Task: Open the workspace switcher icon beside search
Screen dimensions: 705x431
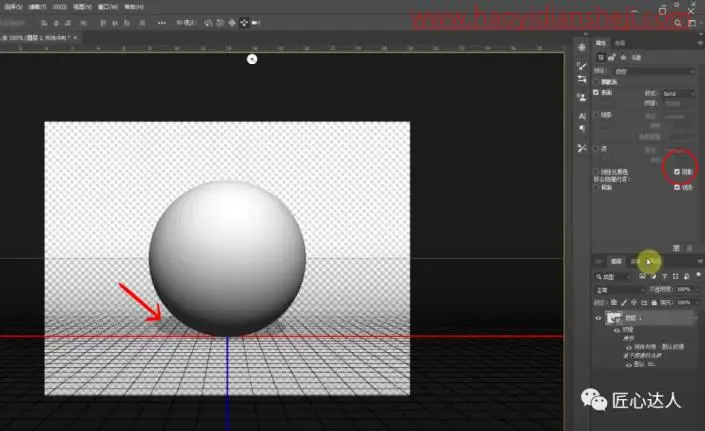Action: tap(692, 23)
